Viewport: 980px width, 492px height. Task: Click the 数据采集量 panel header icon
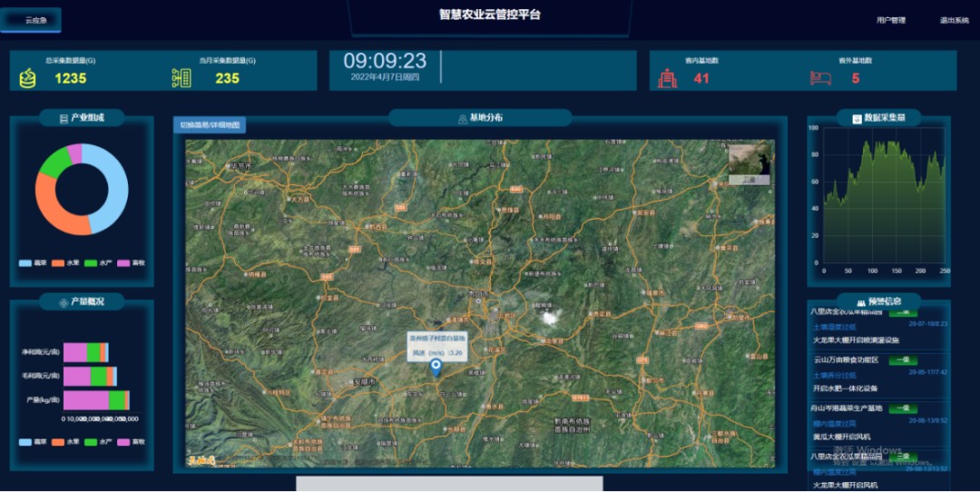(857, 118)
